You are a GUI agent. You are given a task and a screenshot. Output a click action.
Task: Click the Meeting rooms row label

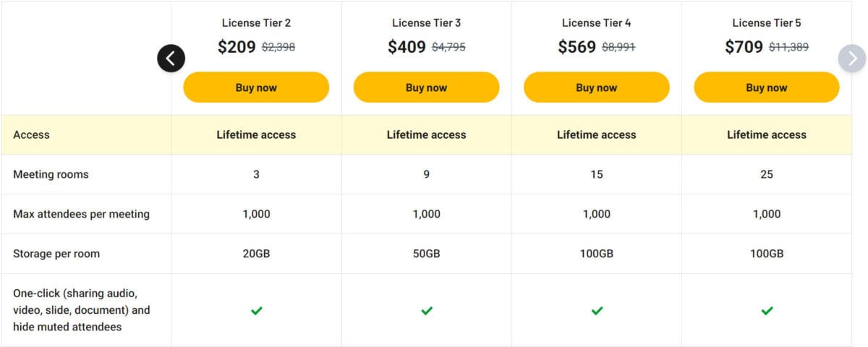[x=51, y=174]
